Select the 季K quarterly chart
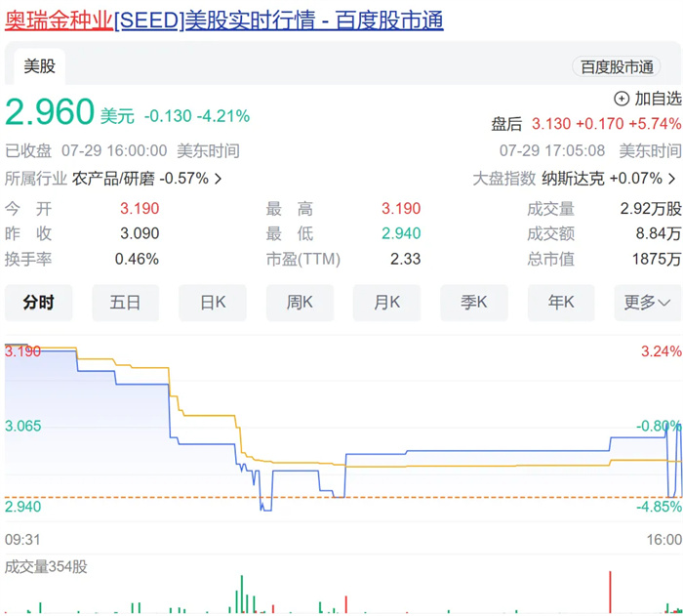This screenshot has height=616, width=683. 473,303
